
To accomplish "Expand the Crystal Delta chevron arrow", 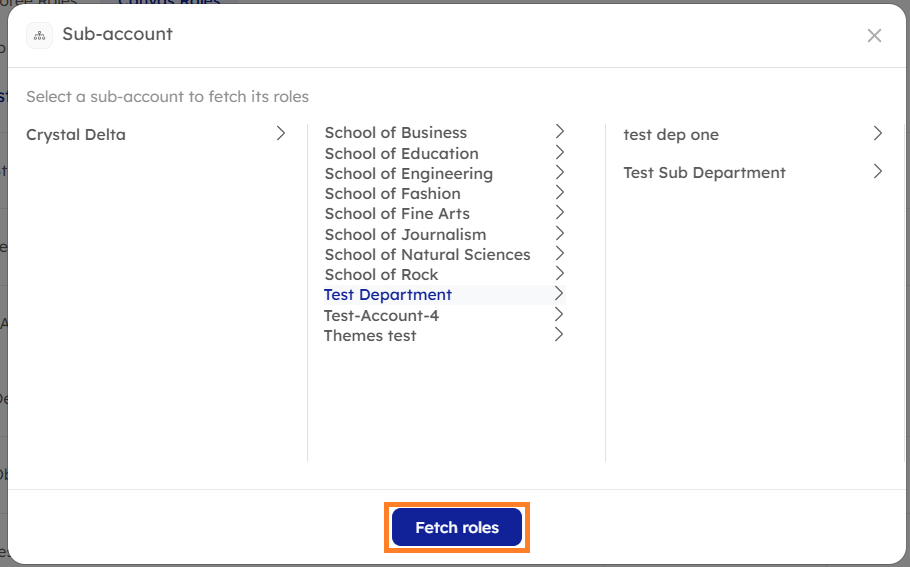I will [x=281, y=133].
